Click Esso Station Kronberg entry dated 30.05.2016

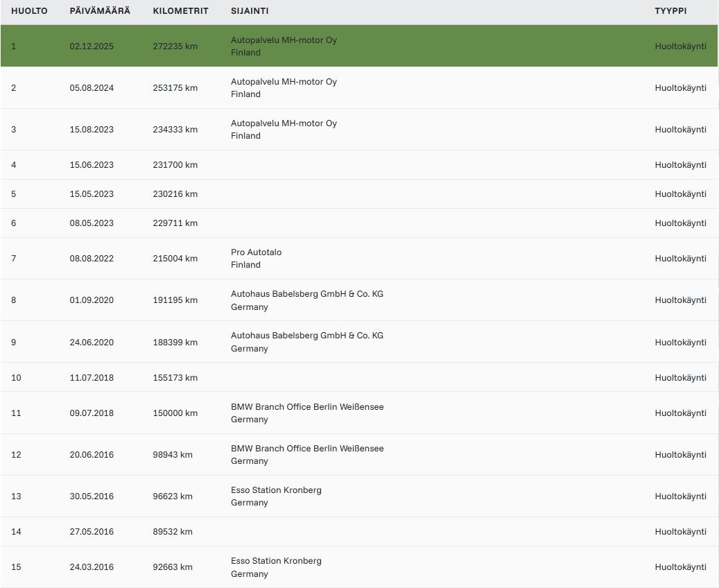pos(276,496)
